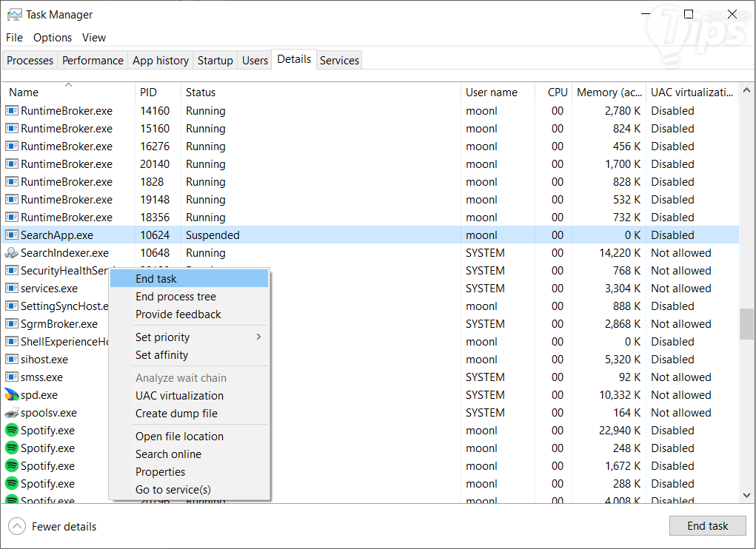Viewport: 756px width, 549px height.
Task: Click the smss.exe process icon
Action: click(12, 377)
